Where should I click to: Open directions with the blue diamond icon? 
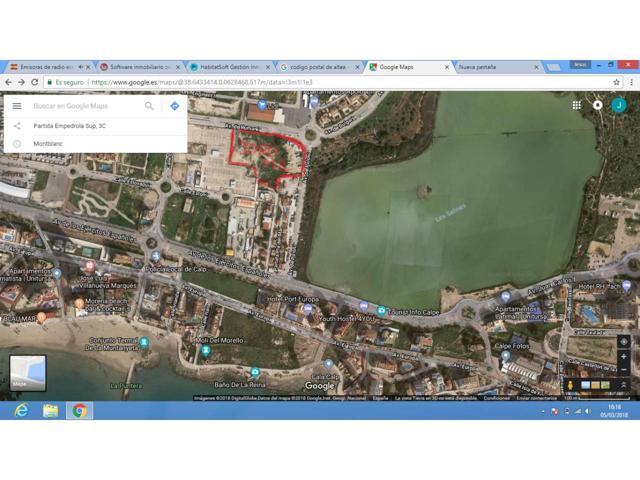tap(175, 106)
